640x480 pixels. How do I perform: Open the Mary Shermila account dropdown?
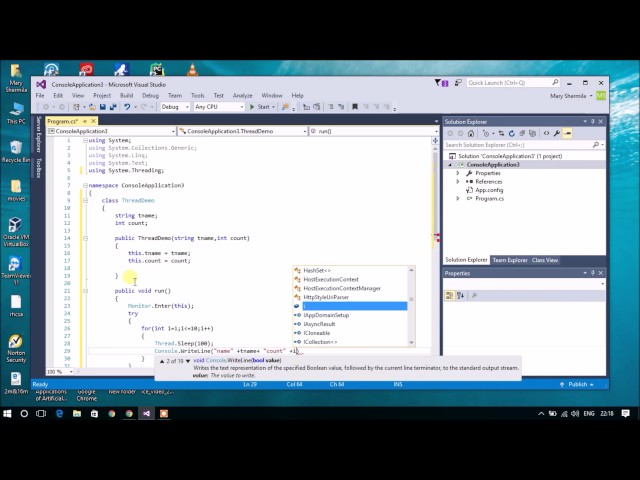click(571, 96)
